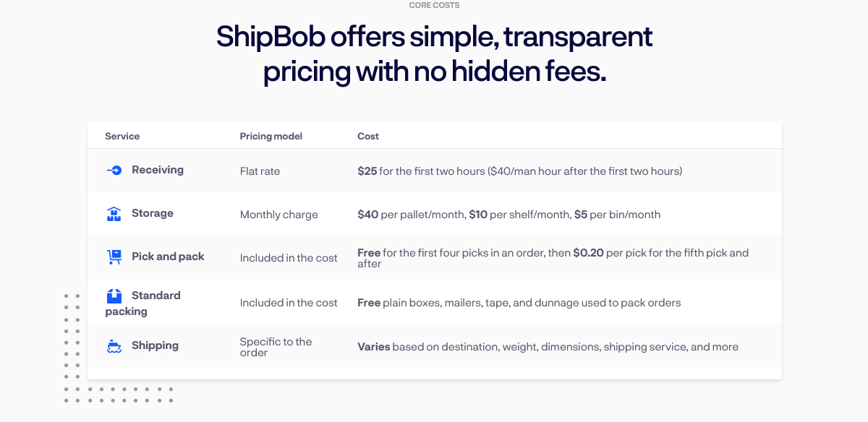Select the Receiving service label
This screenshot has height=422, width=868.
[x=158, y=170]
